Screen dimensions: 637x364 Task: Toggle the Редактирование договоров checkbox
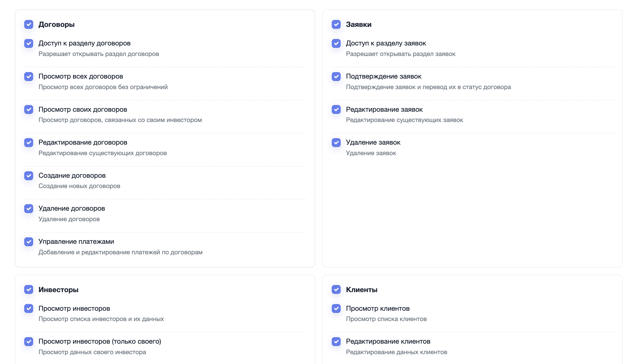tap(28, 143)
